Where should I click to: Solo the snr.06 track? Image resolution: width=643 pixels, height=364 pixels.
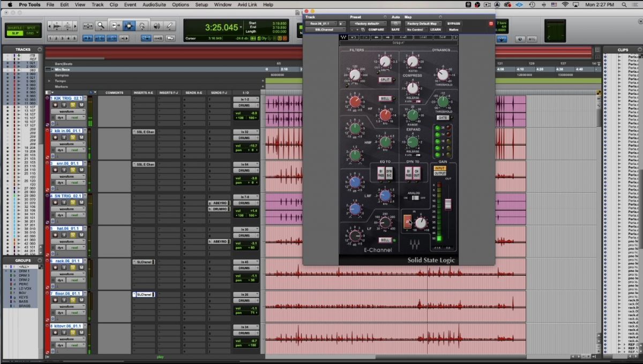pyautogui.click(x=73, y=170)
